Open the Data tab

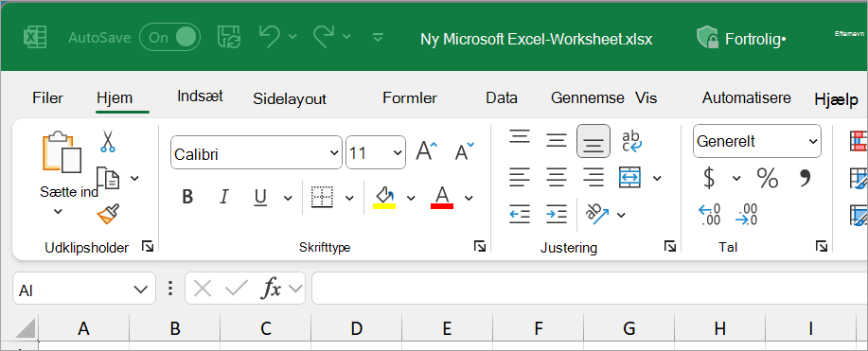click(x=502, y=98)
